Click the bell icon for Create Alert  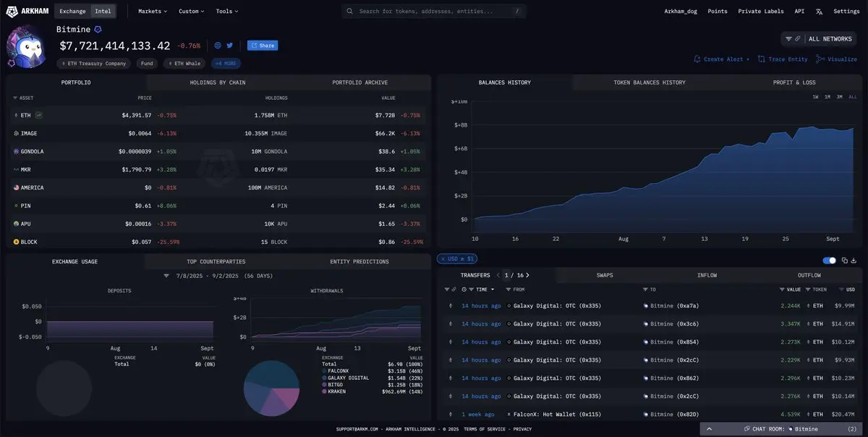[x=697, y=59]
